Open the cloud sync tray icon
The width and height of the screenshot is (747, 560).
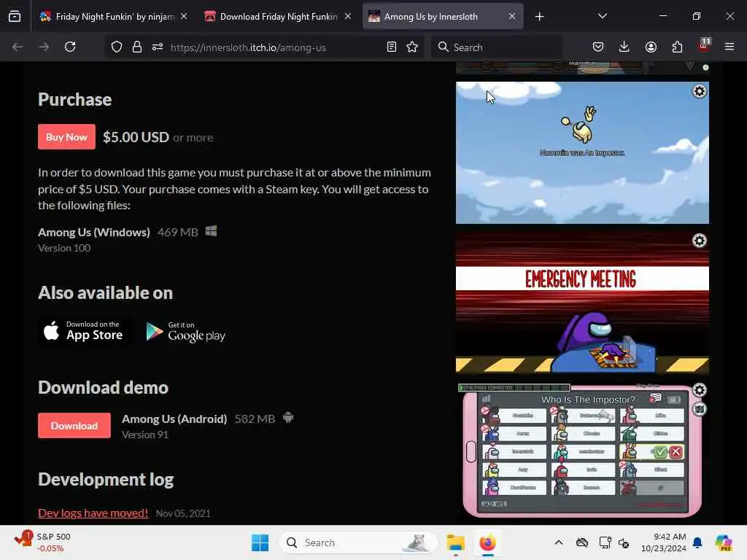pos(581,542)
